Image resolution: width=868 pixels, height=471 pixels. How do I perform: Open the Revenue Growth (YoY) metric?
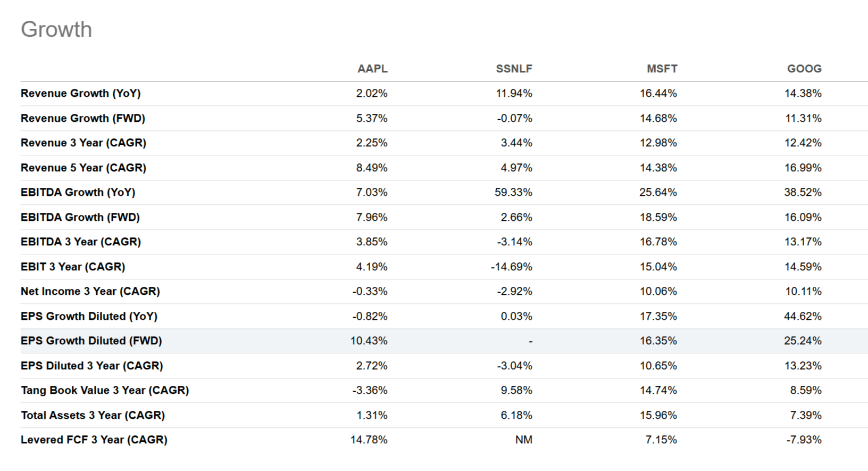coord(81,93)
